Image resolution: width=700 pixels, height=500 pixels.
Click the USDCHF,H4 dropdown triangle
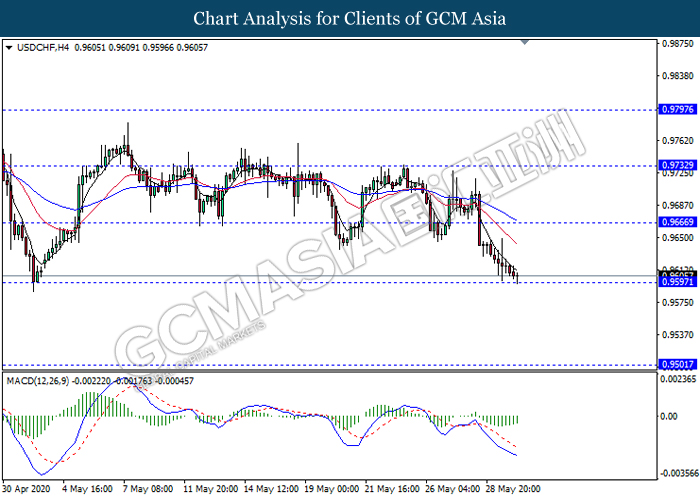[x=9, y=48]
